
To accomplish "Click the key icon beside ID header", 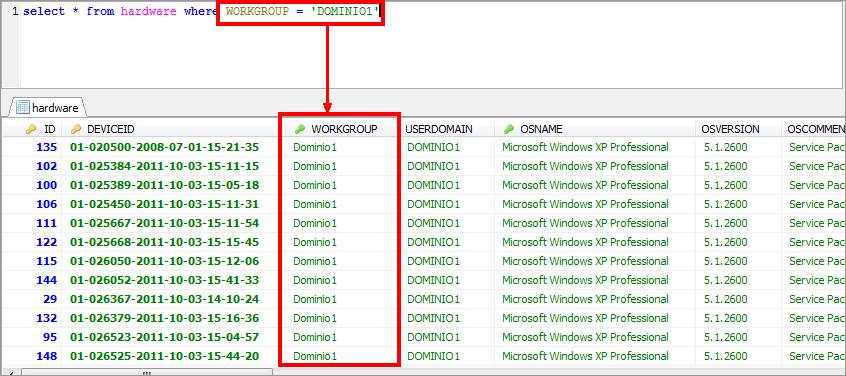I will [31, 129].
